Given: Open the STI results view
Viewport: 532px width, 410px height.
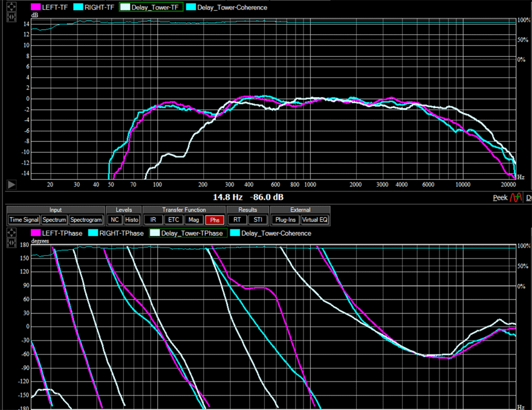Looking at the screenshot, I should (258, 220).
